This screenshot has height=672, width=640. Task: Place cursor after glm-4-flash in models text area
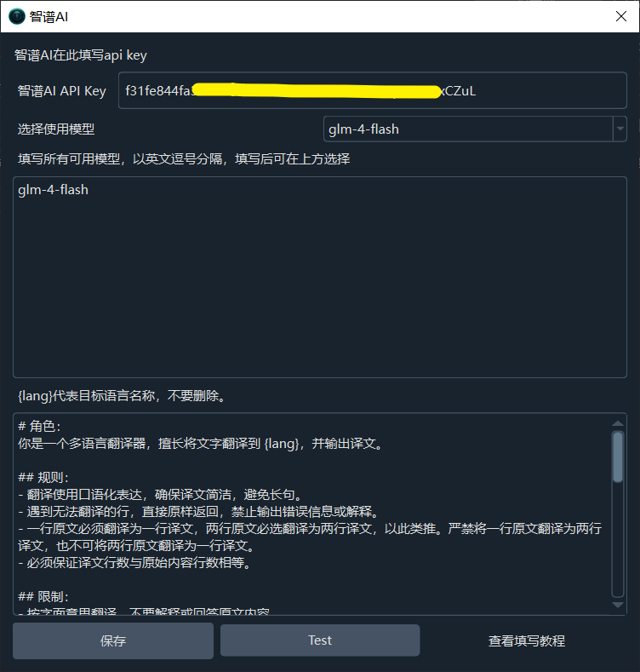tap(89, 190)
